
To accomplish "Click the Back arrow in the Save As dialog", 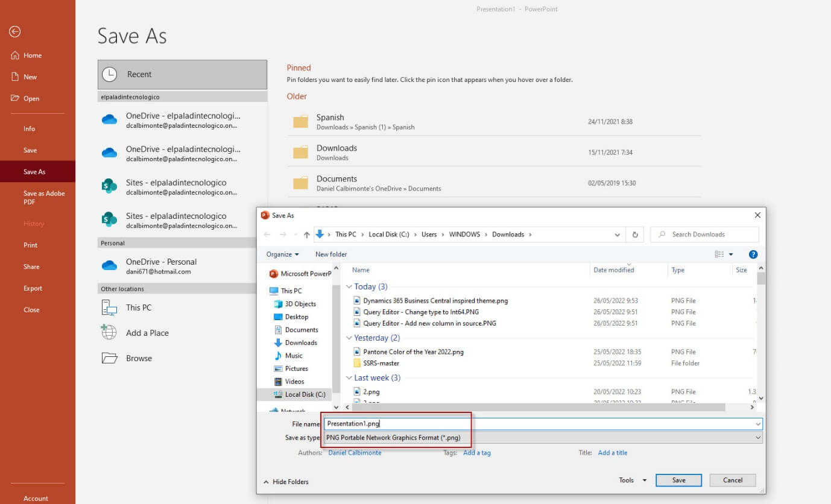I will pyautogui.click(x=268, y=235).
